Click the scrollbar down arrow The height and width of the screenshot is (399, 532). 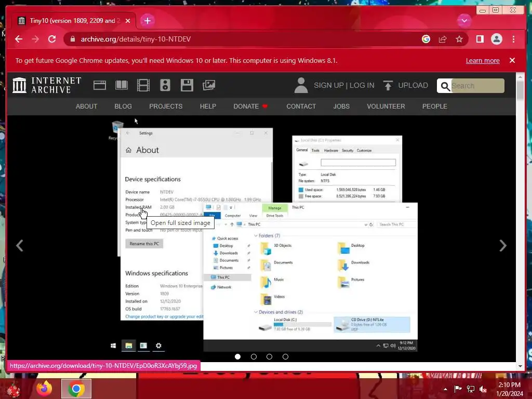520,366
